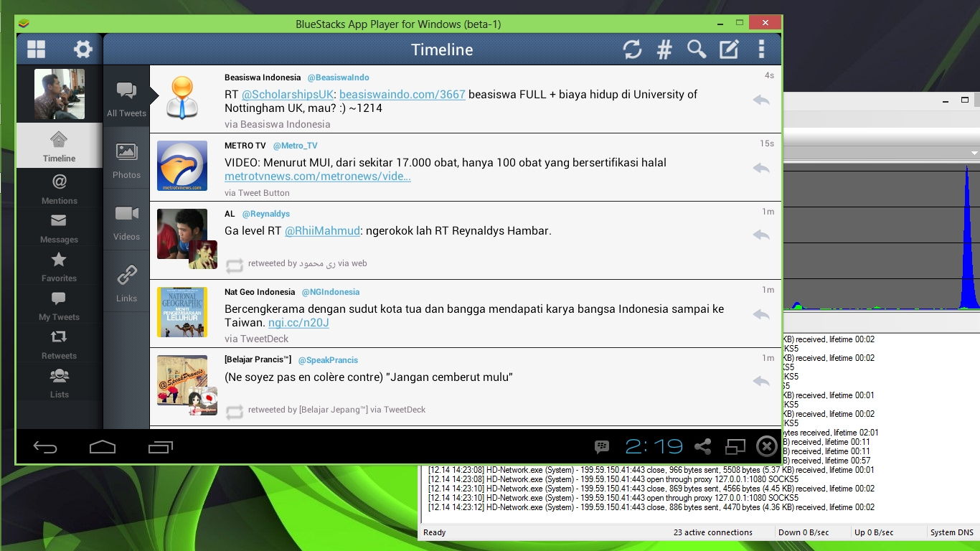This screenshot has height=551, width=980.
Task: Select the All Tweets filter
Action: (126, 97)
